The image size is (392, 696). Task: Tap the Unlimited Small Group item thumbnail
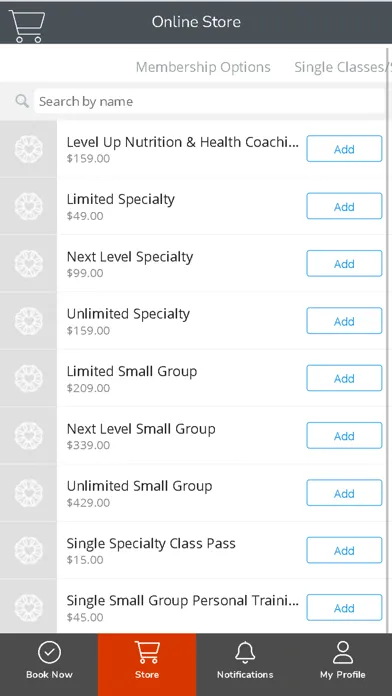click(x=28, y=493)
